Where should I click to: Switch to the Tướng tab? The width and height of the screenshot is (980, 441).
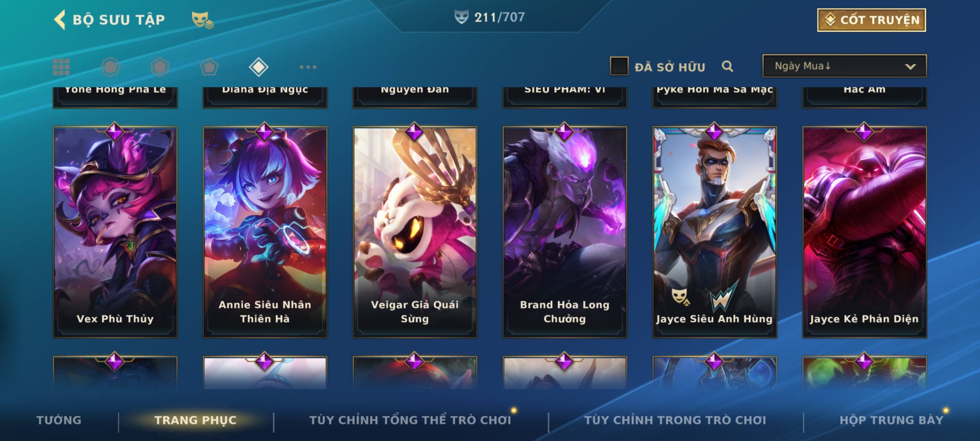pos(59,420)
